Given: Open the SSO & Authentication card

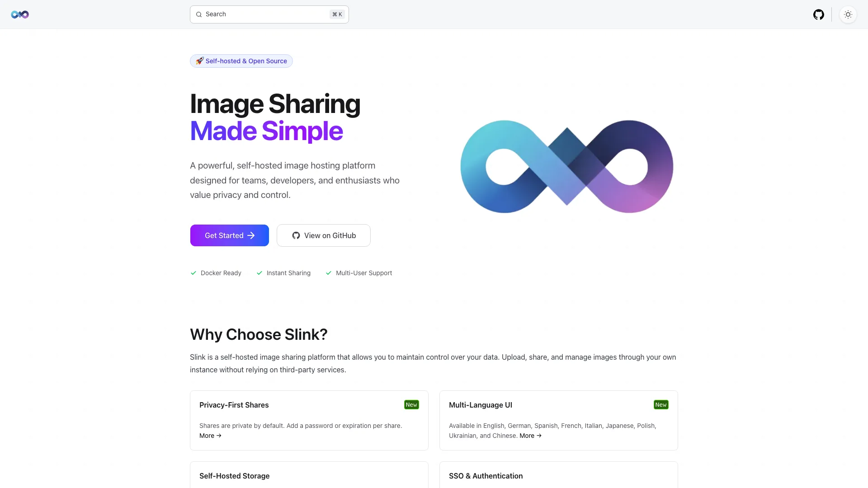Looking at the screenshot, I should tap(559, 475).
